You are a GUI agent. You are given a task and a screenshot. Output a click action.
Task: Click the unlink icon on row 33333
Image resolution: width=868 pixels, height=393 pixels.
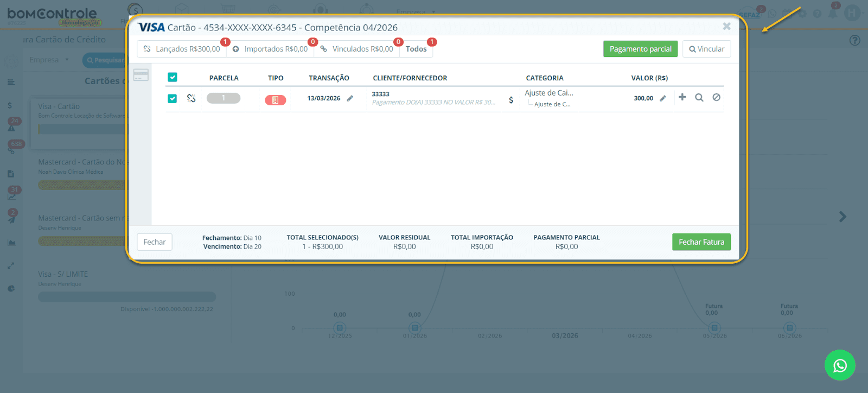tap(191, 98)
